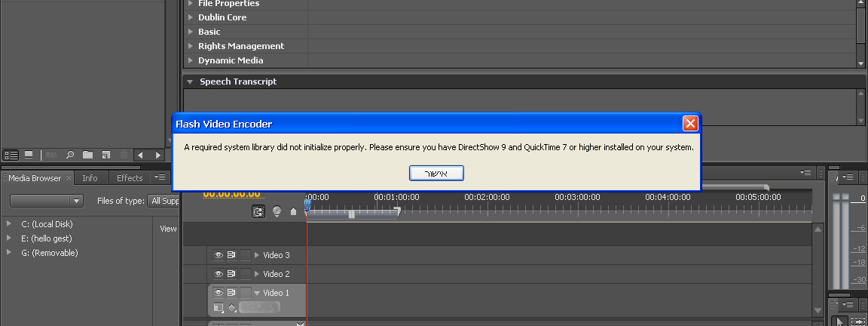
Task: Hide the Video 3 track output
Action: (x=218, y=255)
